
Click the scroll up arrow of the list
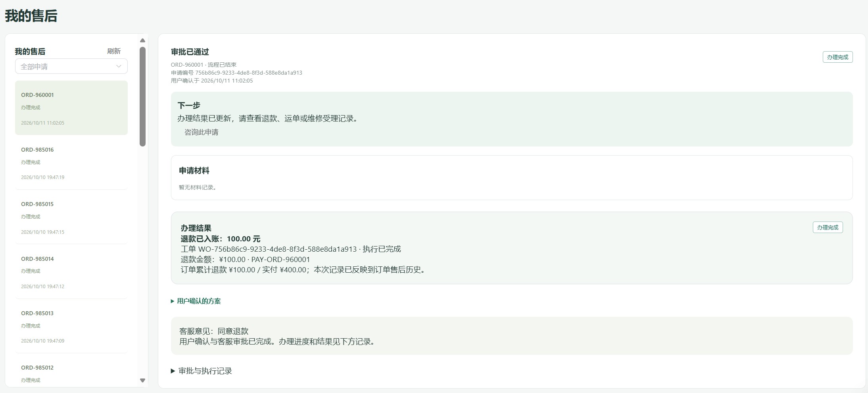click(x=143, y=40)
